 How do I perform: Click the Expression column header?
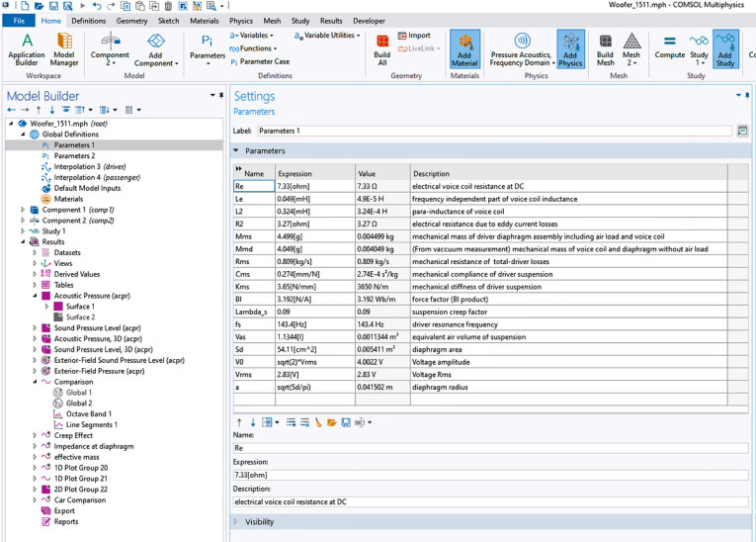pos(315,173)
